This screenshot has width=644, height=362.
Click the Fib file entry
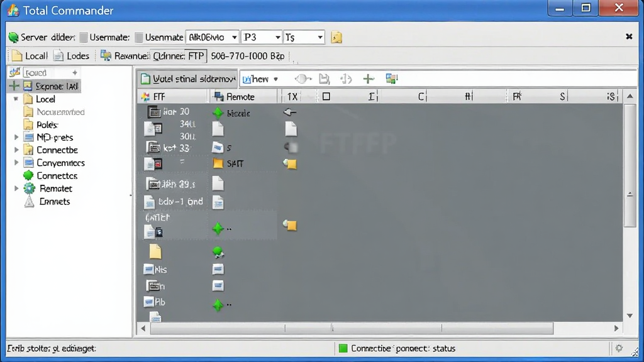(155, 302)
